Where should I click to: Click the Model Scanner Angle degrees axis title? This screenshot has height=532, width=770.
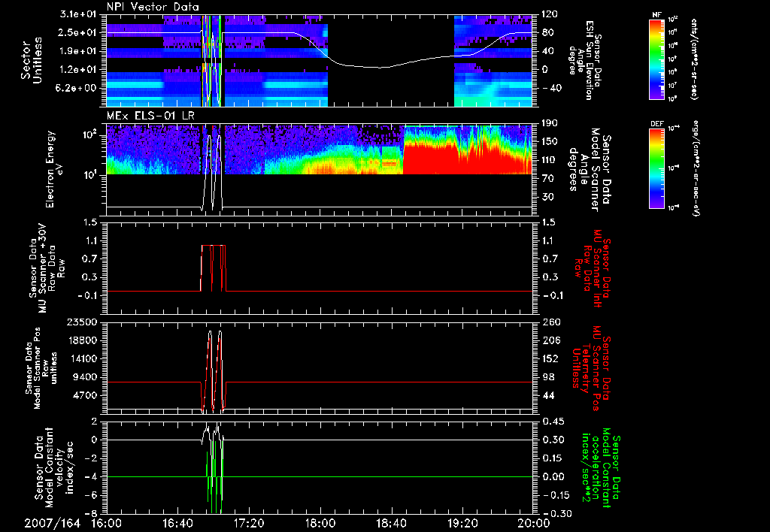click(x=591, y=169)
